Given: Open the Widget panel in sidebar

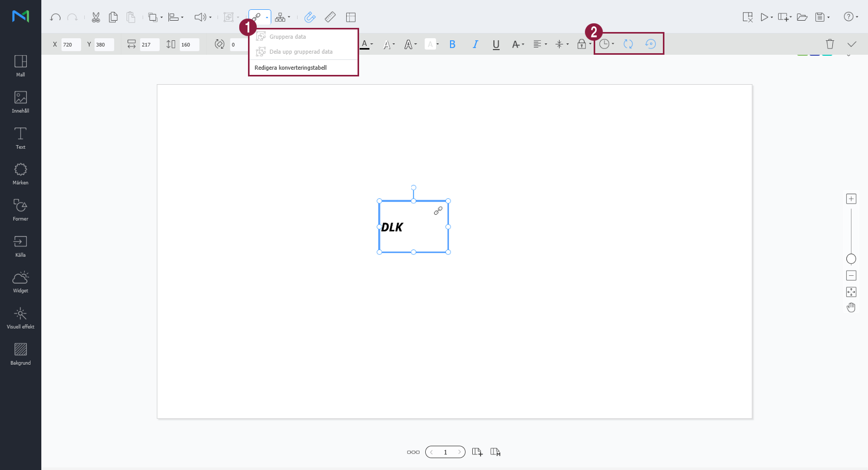Looking at the screenshot, I should coord(21,282).
